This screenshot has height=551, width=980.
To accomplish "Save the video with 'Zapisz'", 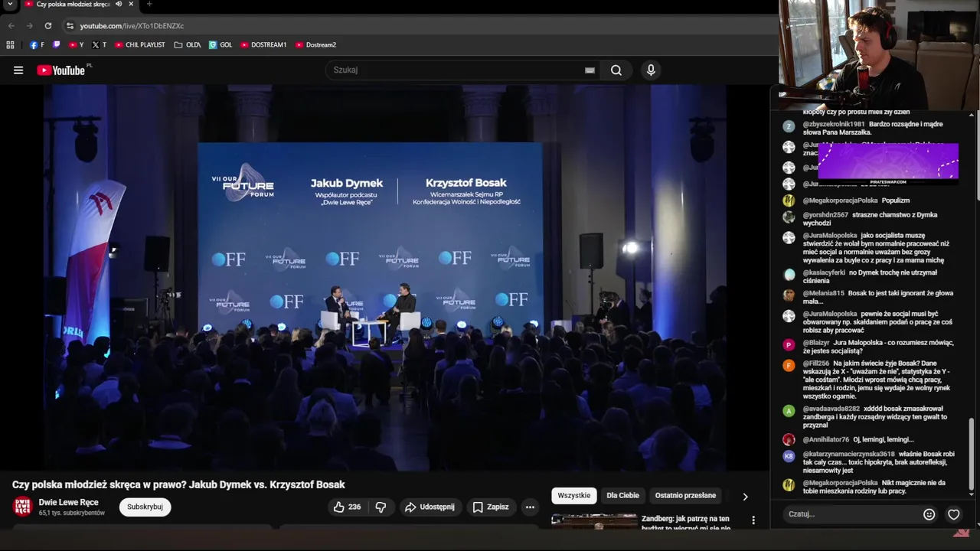I will coord(491,507).
